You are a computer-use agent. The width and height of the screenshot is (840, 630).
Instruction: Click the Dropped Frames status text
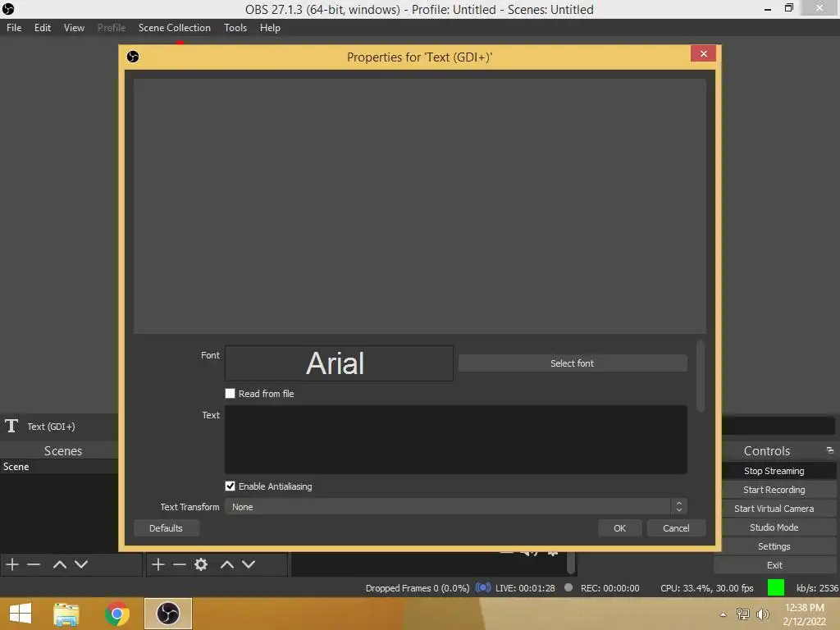(418, 587)
